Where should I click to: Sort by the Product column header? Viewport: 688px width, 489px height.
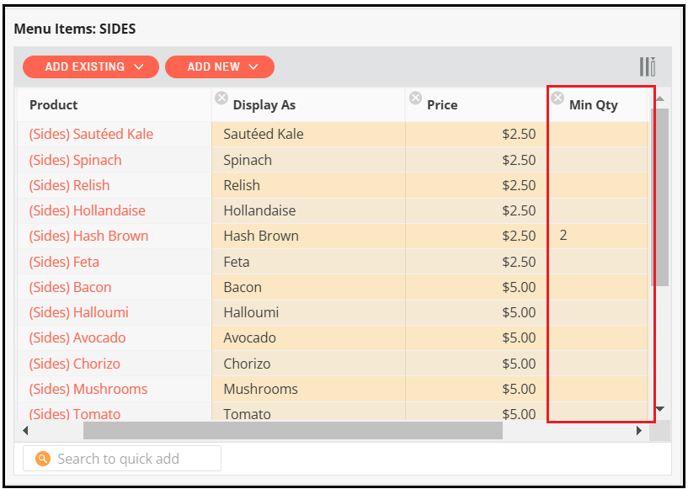(x=54, y=105)
